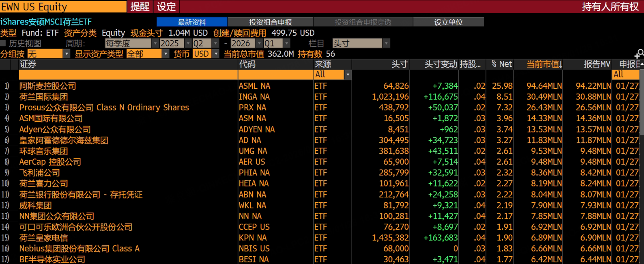Click the 94.64MLN current market value
Screen dimensions: 644x264
pos(544,86)
